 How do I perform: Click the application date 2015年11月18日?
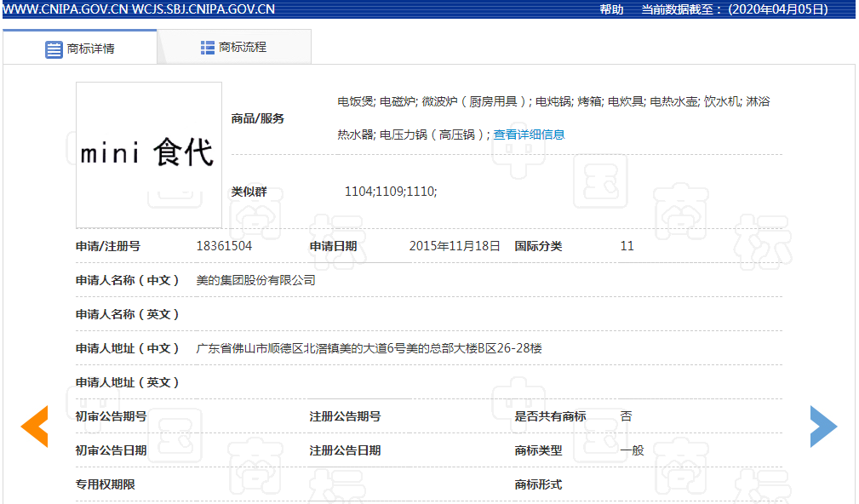[x=455, y=246]
